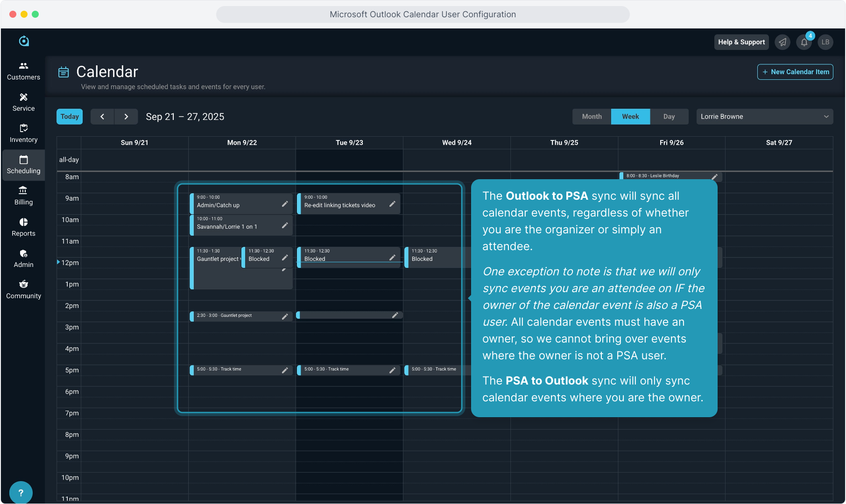Open the Customers section in sidebar
846x504 pixels.
tap(23, 71)
